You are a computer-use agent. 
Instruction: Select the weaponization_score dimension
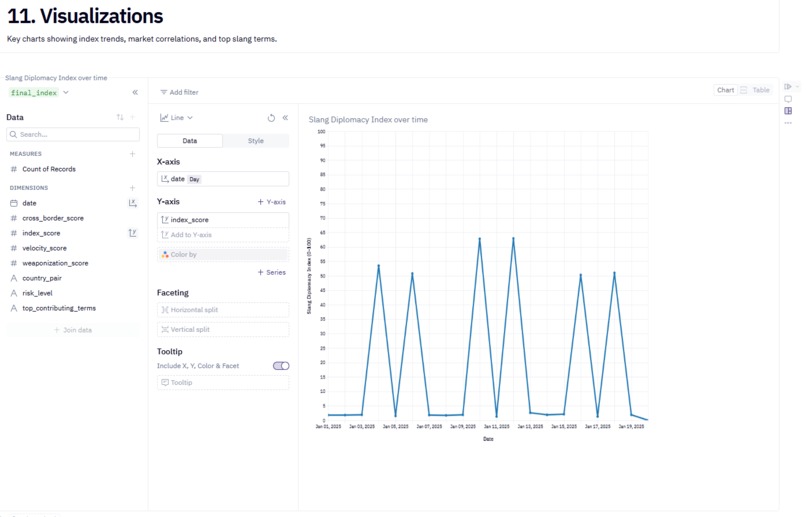[55, 263]
